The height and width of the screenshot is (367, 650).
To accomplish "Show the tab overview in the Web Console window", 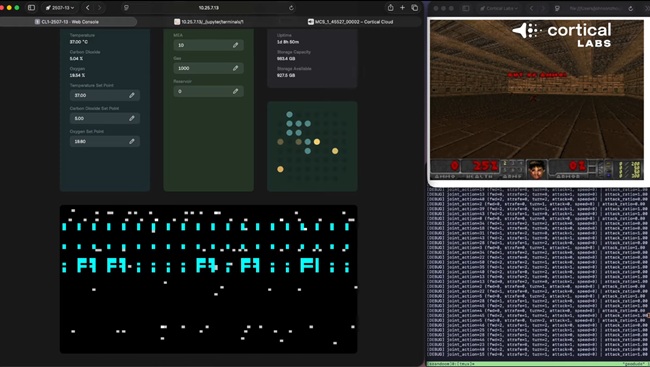I will pyautogui.click(x=414, y=7).
